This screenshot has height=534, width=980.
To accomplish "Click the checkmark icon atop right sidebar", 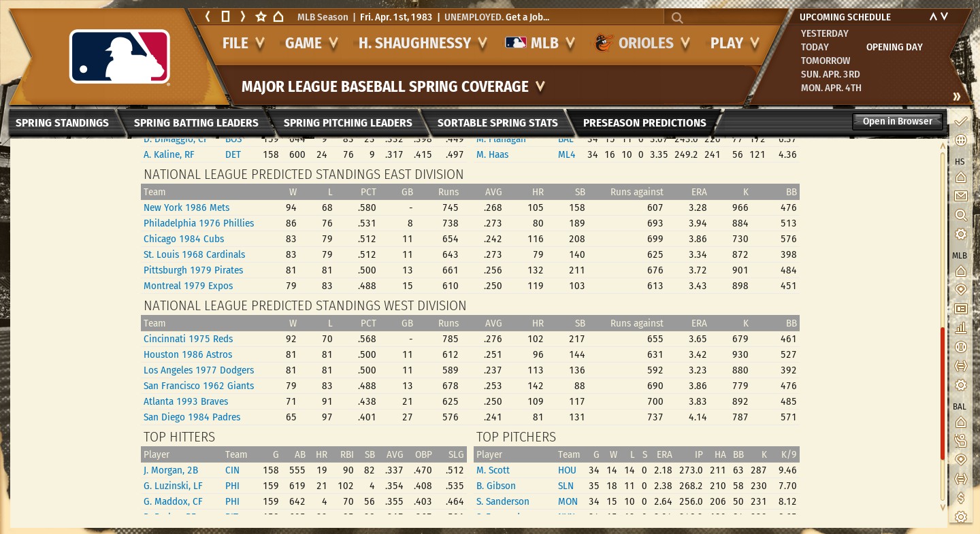I will coord(961,121).
